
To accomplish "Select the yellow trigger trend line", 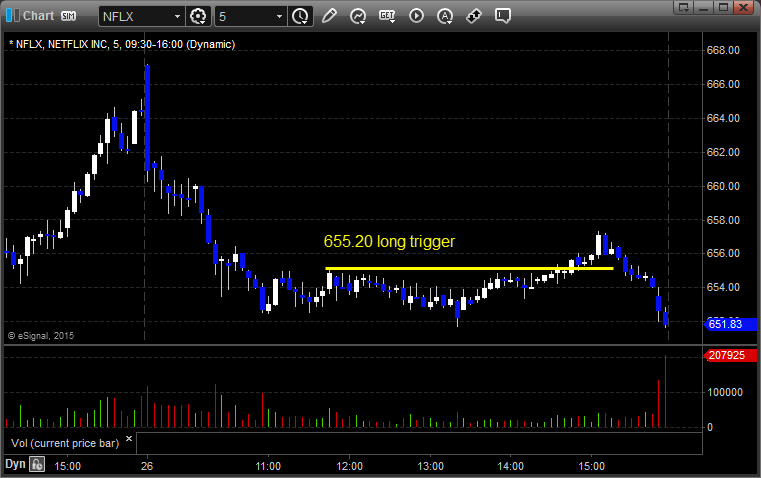I will 469,268.
